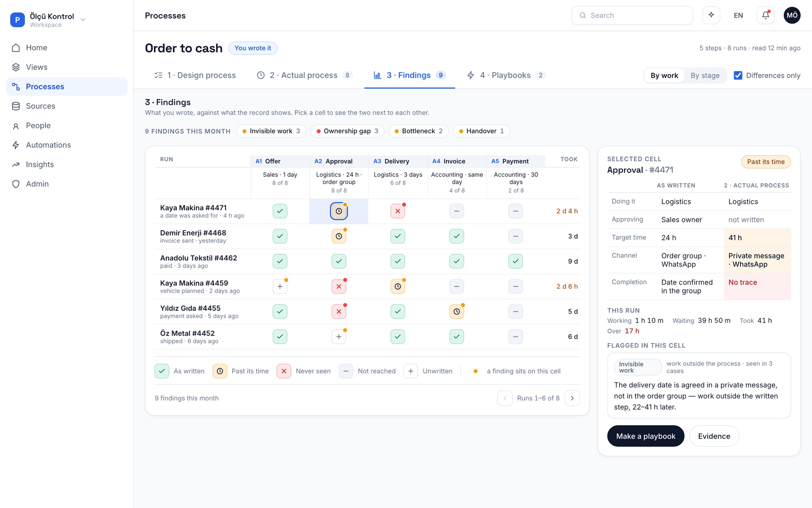Viewport: 812px width, 508px height.
Task: Open MÖ user avatar menu
Action: [792, 15]
